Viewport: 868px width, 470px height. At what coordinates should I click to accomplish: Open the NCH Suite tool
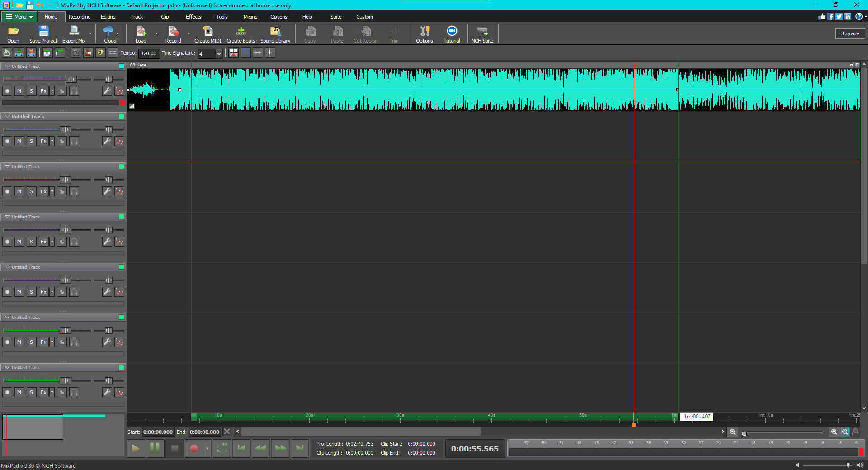tap(482, 31)
